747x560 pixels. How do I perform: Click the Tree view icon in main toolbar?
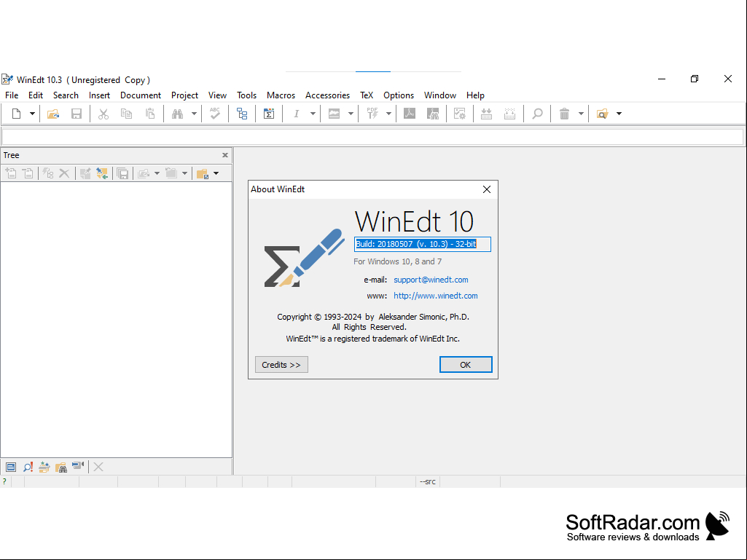pyautogui.click(x=242, y=114)
